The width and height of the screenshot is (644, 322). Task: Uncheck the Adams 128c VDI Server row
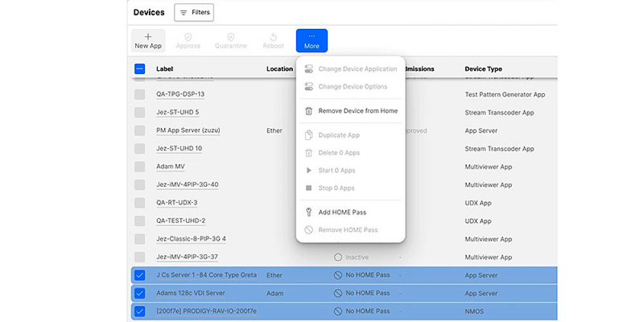coord(140,293)
